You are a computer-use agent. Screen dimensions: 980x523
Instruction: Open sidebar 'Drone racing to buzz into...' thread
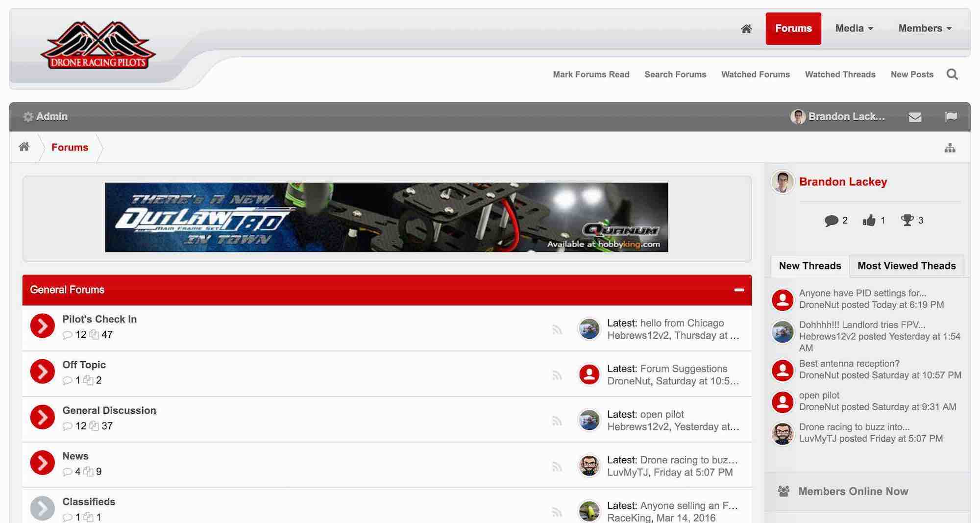854,427
